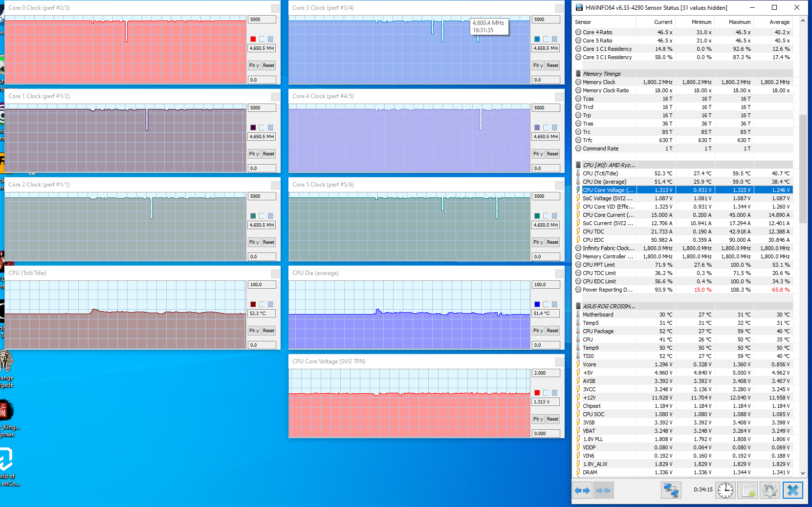Click the clock icon to reset elapsed time
This screenshot has width=812, height=507.
725,490
